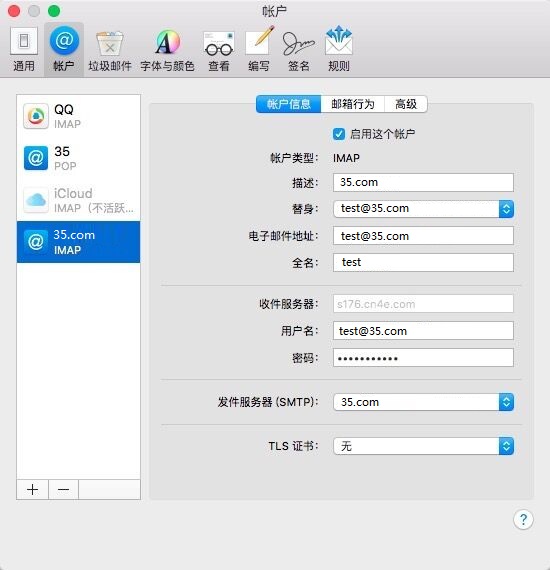Open the 替身 alias dropdown
The height and width of the screenshot is (570, 550).
(423, 209)
